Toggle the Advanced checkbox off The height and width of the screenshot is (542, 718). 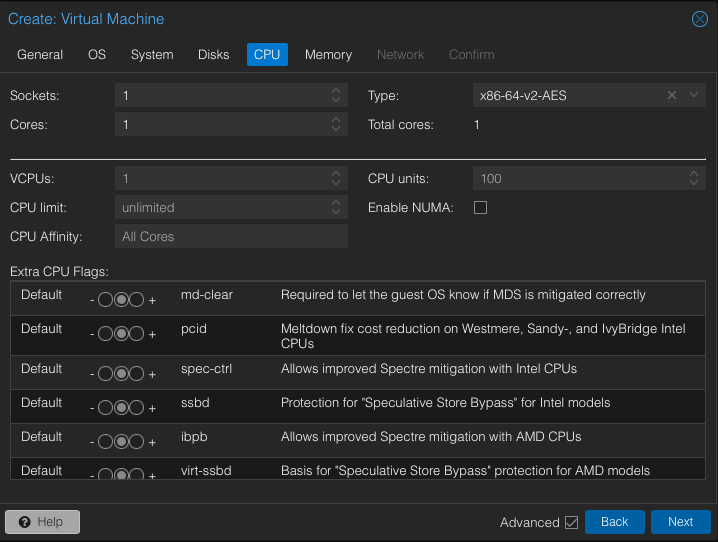tap(572, 522)
